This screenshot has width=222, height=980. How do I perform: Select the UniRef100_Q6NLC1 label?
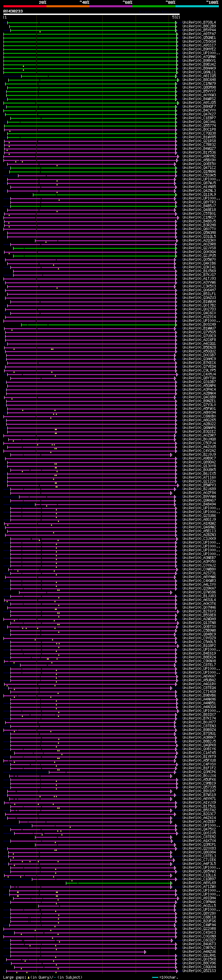(x=199, y=72)
